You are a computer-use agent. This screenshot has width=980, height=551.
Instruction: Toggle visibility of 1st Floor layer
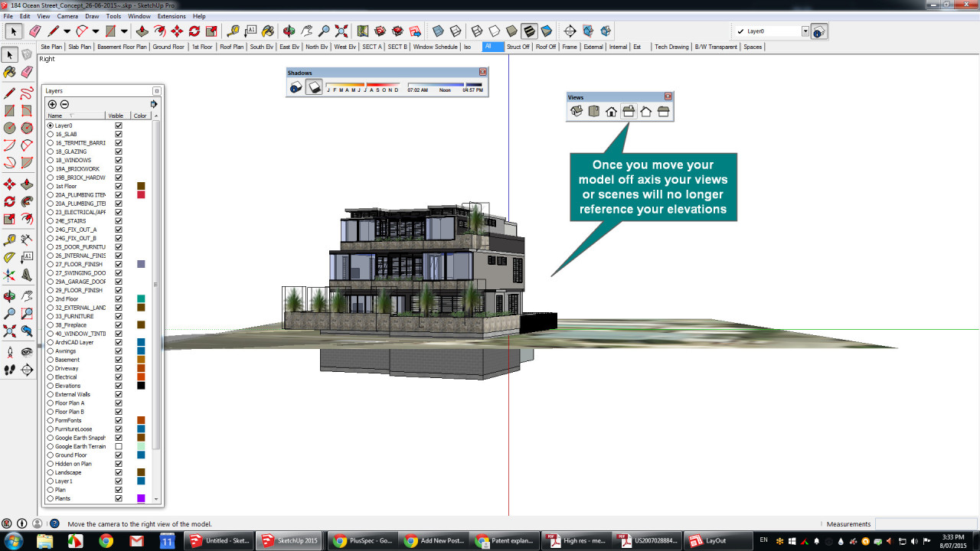tap(119, 186)
